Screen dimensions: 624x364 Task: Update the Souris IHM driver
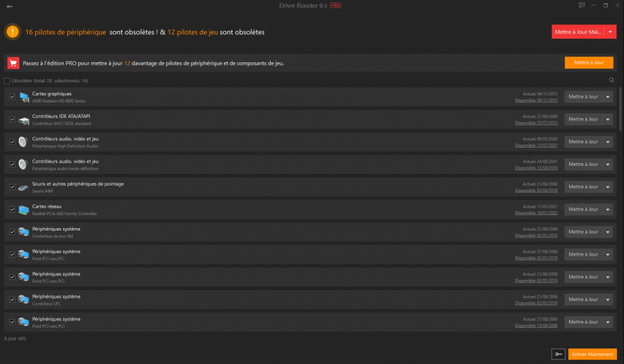click(583, 187)
